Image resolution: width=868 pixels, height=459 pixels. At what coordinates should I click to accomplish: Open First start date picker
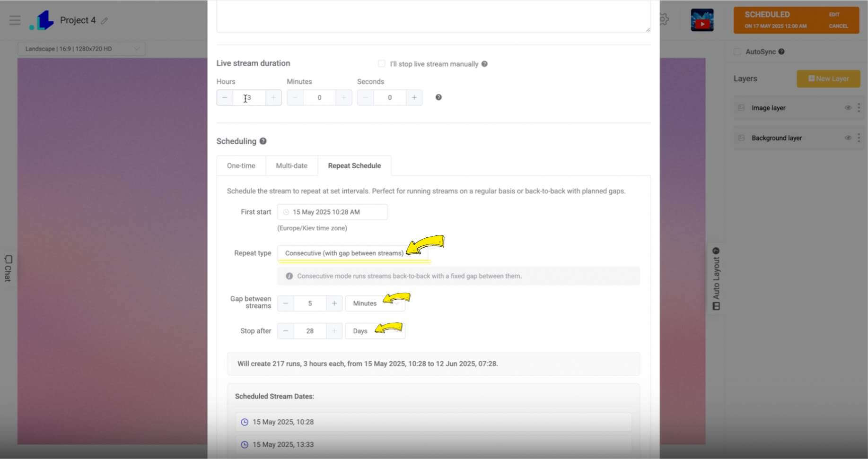[333, 212]
